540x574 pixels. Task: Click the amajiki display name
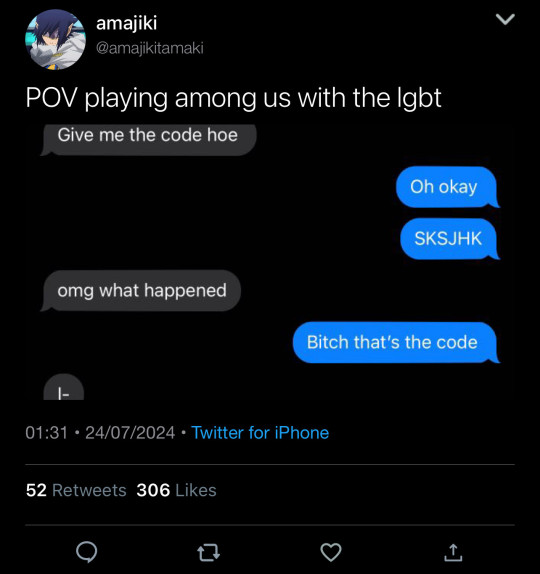click(x=127, y=23)
